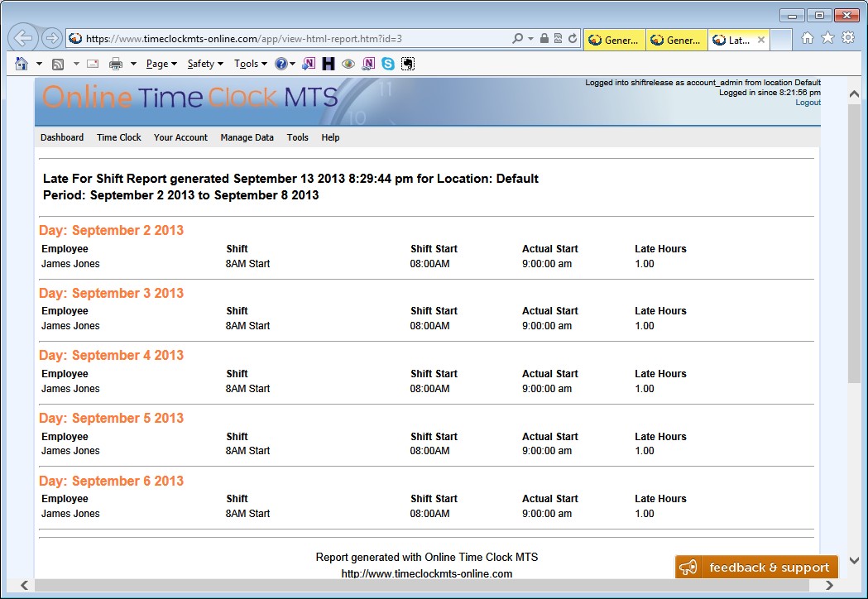Click the Read Mail envelope icon
Viewport: 868px width, 599px height.
point(93,64)
